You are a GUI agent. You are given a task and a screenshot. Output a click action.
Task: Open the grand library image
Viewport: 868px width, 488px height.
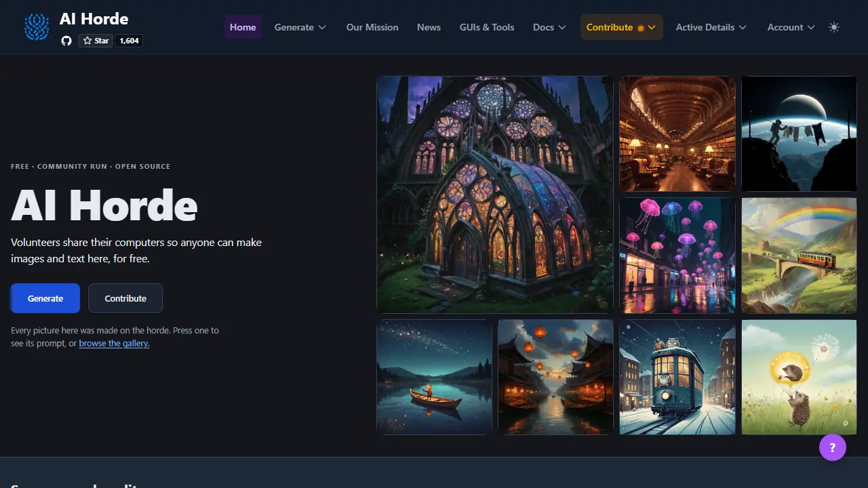pos(677,134)
